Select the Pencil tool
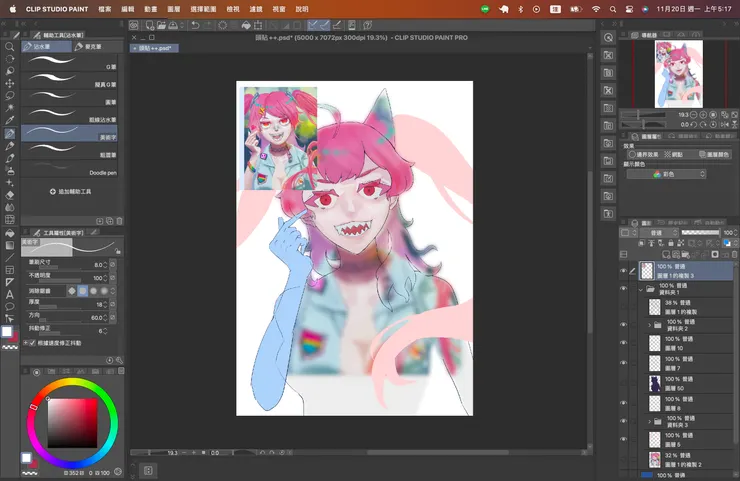Image resolution: width=740 pixels, height=481 pixels. (9, 146)
